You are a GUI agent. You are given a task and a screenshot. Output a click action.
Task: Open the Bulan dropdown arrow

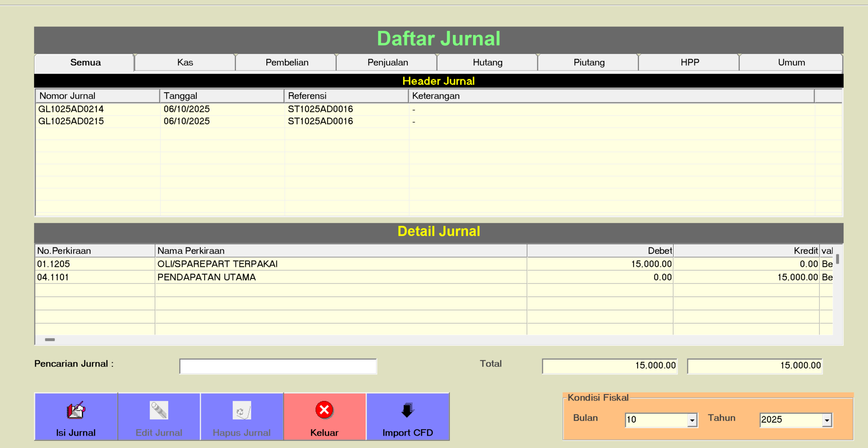692,420
